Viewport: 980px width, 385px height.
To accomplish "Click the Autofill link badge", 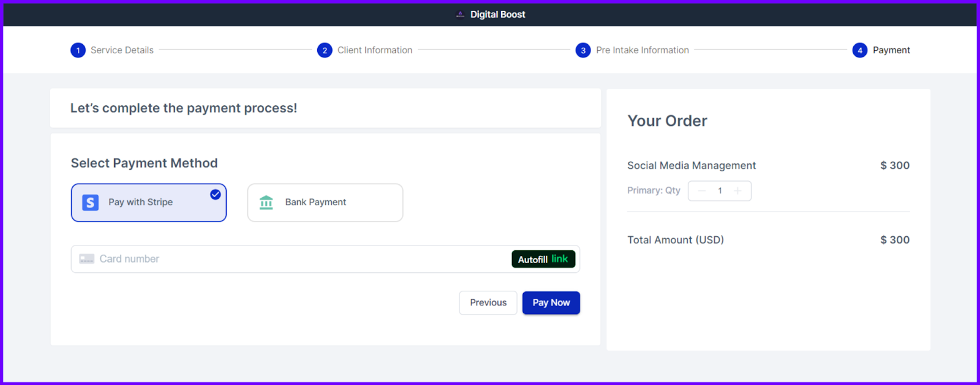I will tap(543, 258).
